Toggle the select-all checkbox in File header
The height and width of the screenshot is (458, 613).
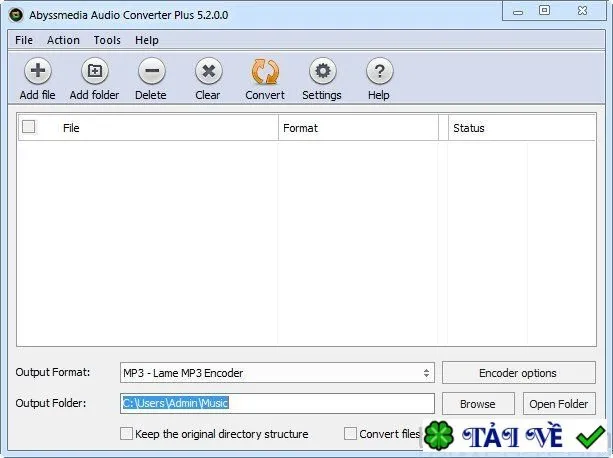tap(29, 127)
